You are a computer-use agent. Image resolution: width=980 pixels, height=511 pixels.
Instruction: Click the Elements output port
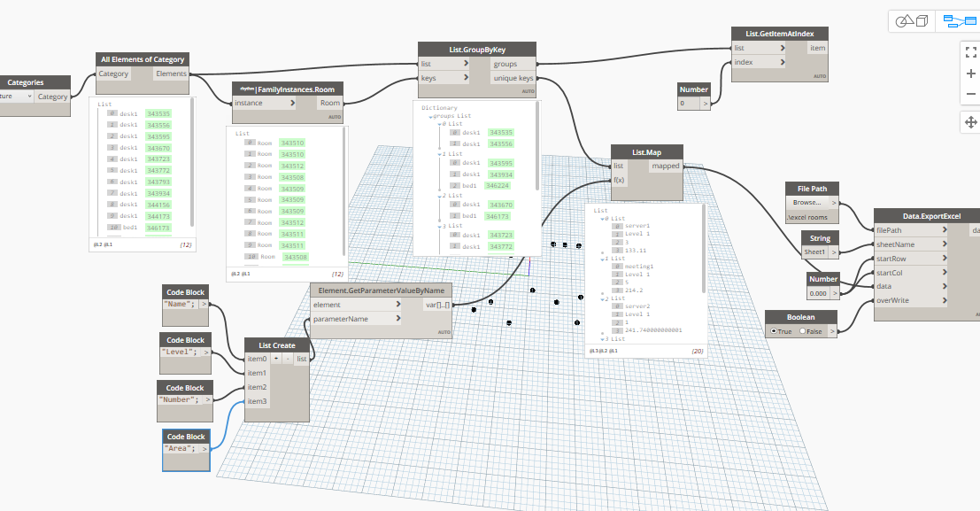pyautogui.click(x=171, y=74)
